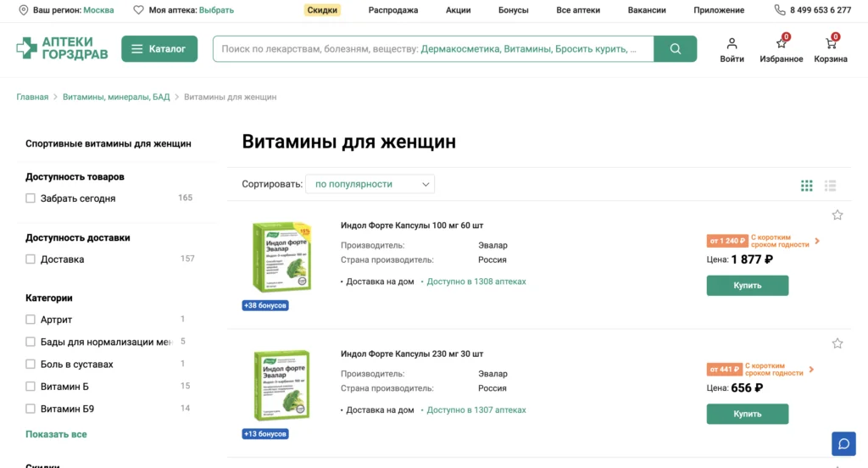Open Индол Форте 230 мг product image
This screenshot has width=868, height=468.
click(x=281, y=386)
